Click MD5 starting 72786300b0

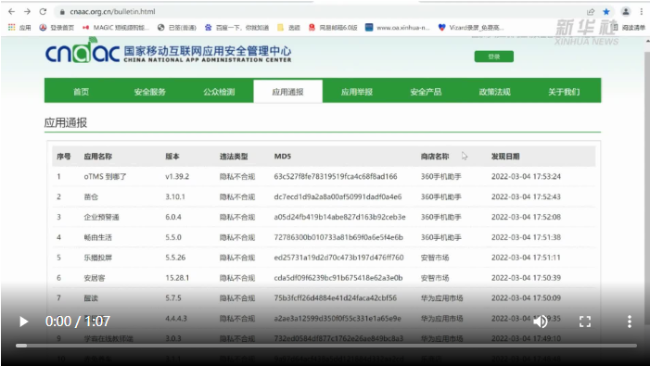[338, 237]
